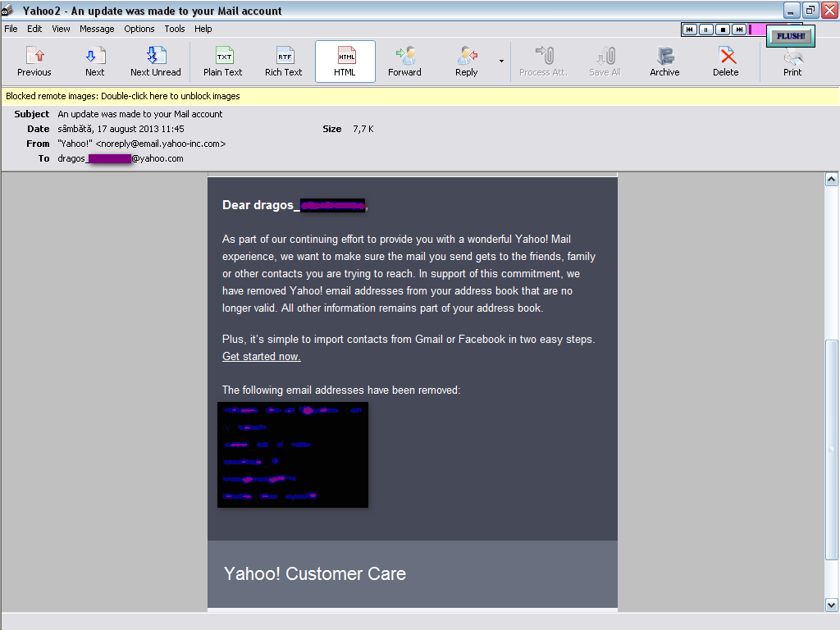
Task: Click the subject line text
Action: tap(139, 114)
